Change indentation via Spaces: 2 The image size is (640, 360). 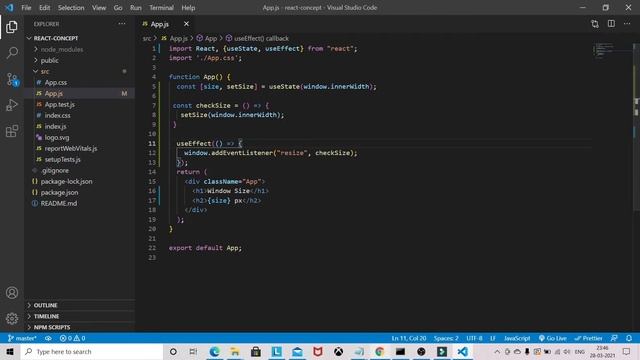click(446, 338)
